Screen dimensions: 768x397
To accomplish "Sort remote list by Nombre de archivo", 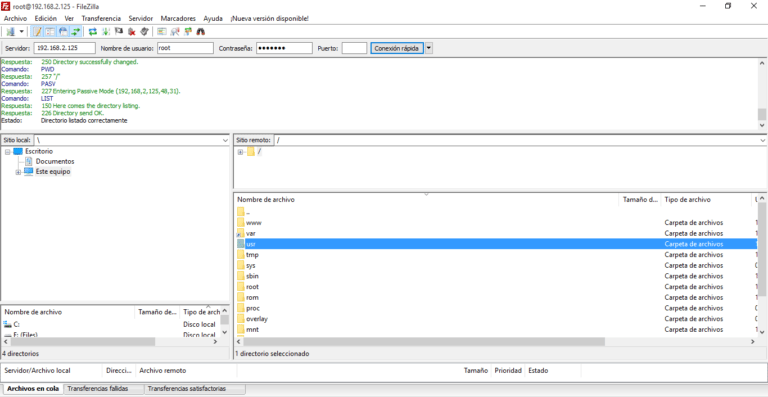I will pyautogui.click(x=426, y=200).
